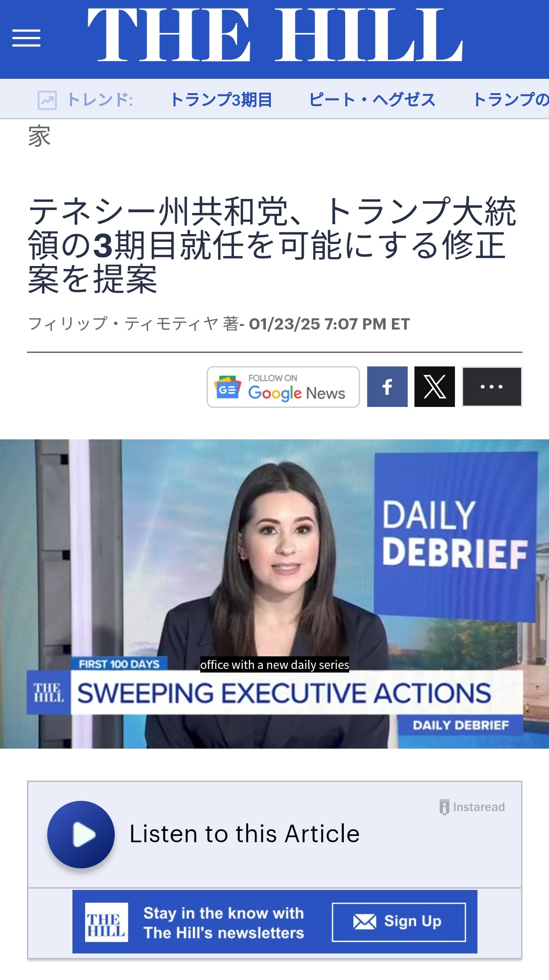Open the partially visible trending topic トランプの
The width and height of the screenshot is (549, 980).
point(510,99)
